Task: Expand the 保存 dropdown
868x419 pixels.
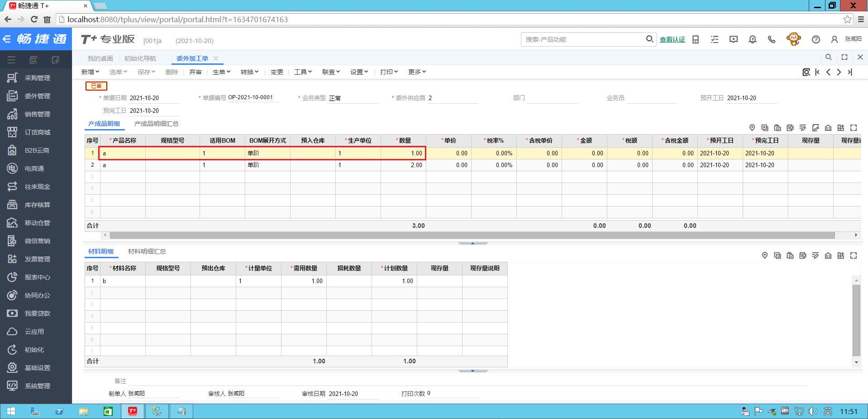Action: coord(146,72)
